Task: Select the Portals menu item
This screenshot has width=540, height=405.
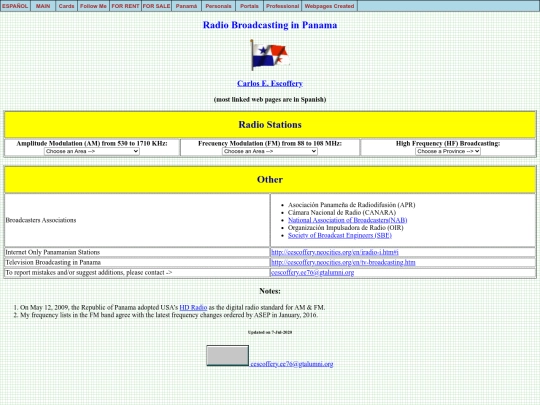Action: pos(249,6)
